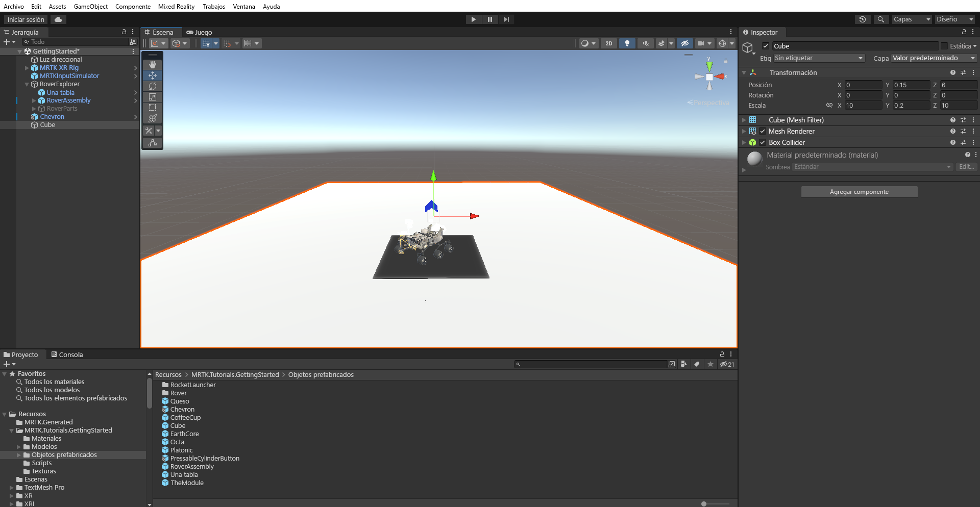Expand RoverAssembly in hierarchy
The image size is (980, 507).
34,101
